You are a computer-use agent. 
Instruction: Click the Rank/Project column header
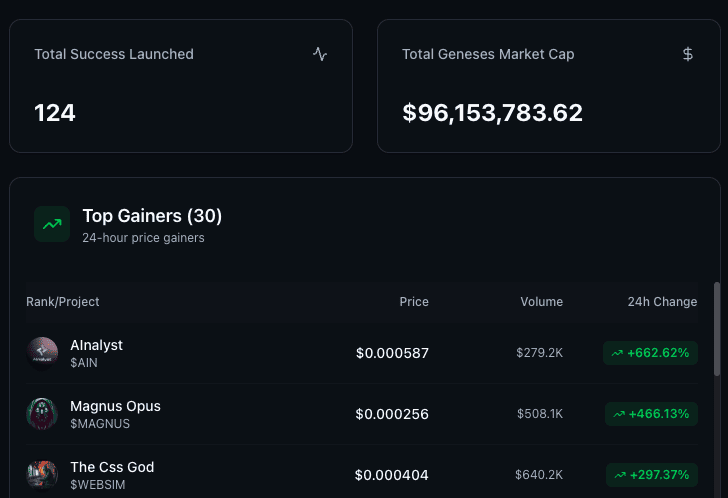pyautogui.click(x=63, y=302)
